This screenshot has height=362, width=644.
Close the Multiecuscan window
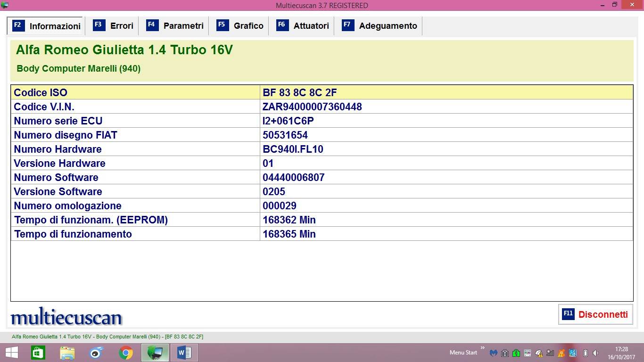[x=632, y=5]
